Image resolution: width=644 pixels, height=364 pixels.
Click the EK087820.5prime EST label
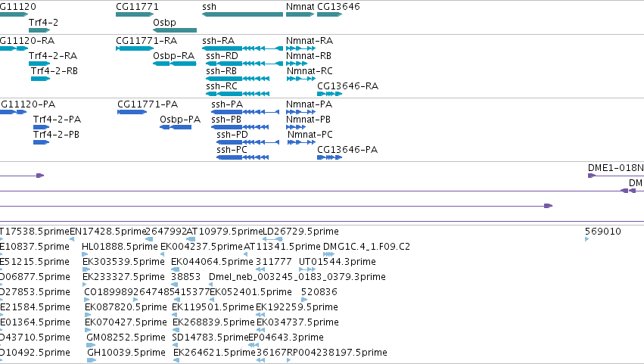point(126,308)
